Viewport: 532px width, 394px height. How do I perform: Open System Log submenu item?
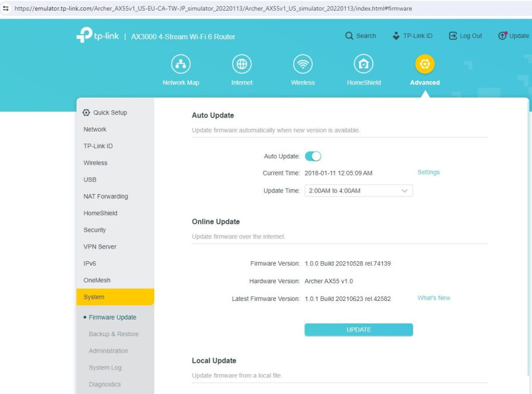pyautogui.click(x=105, y=367)
